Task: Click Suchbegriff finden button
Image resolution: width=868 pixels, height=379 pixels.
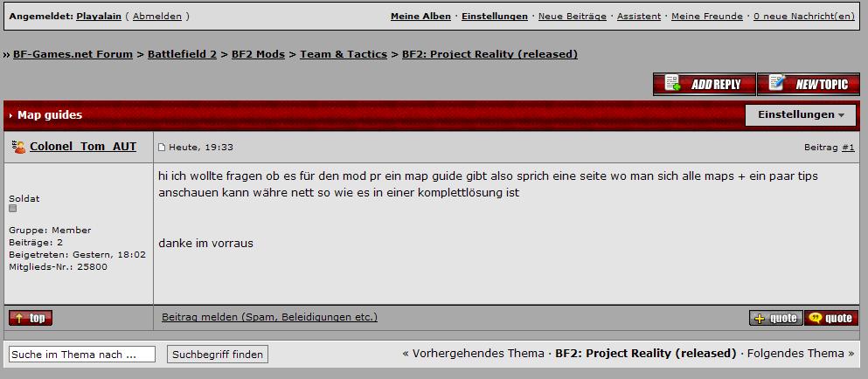Action: [x=218, y=355]
